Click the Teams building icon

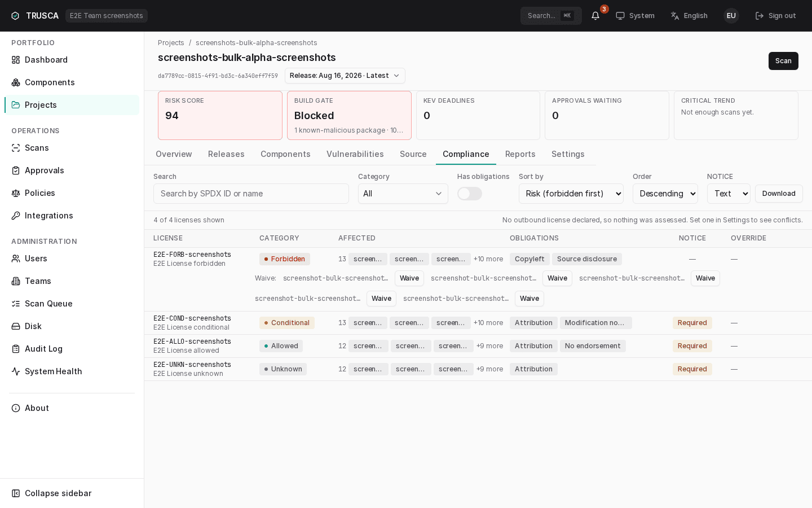[16, 281]
